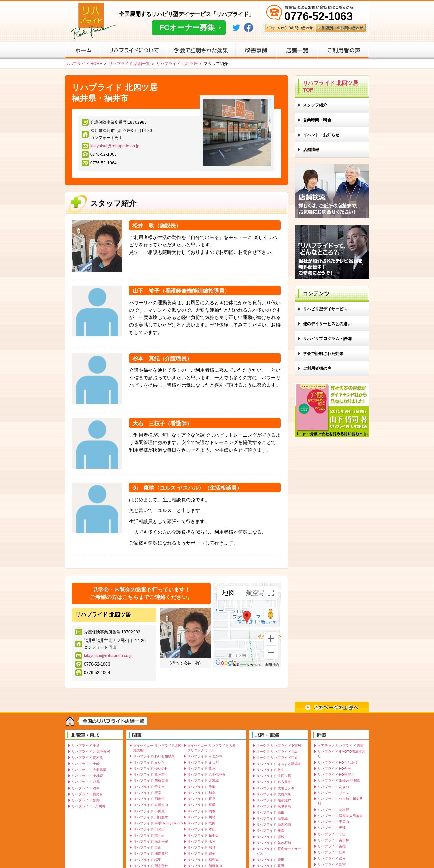This screenshot has height=868, width=434.
Task: Follow the リハプライド HOME breadcrumb link
Action: [83, 64]
